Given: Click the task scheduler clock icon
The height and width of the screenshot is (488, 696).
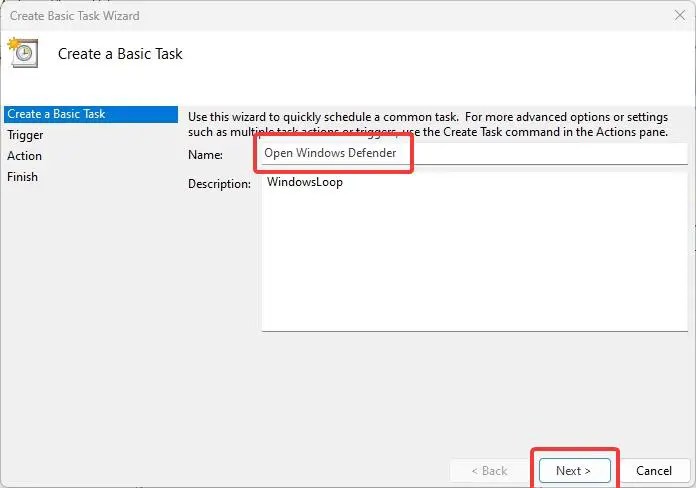Looking at the screenshot, I should (x=23, y=53).
